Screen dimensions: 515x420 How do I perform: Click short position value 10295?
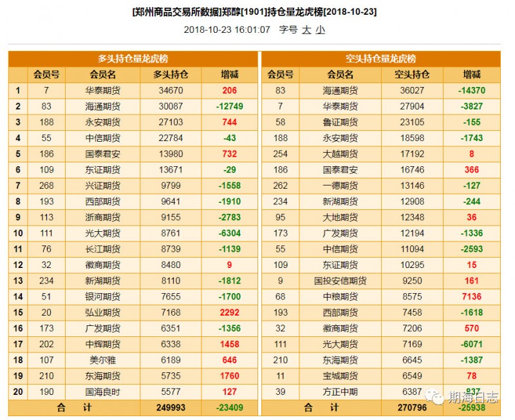(412, 265)
